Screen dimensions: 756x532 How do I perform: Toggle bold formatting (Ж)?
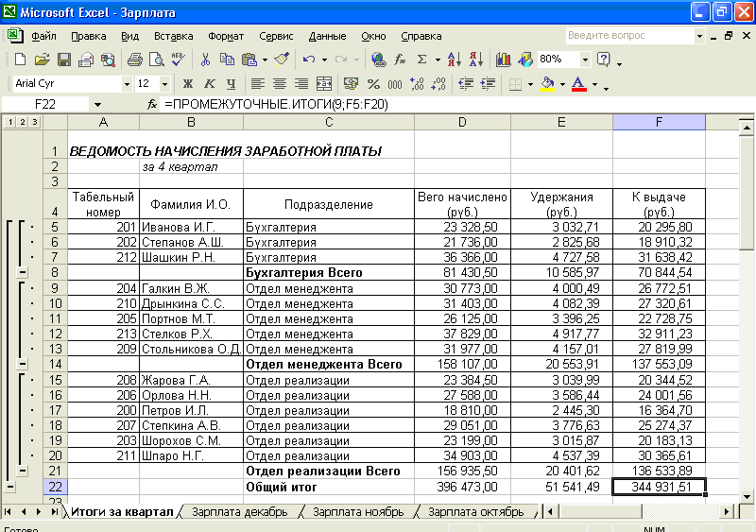187,84
